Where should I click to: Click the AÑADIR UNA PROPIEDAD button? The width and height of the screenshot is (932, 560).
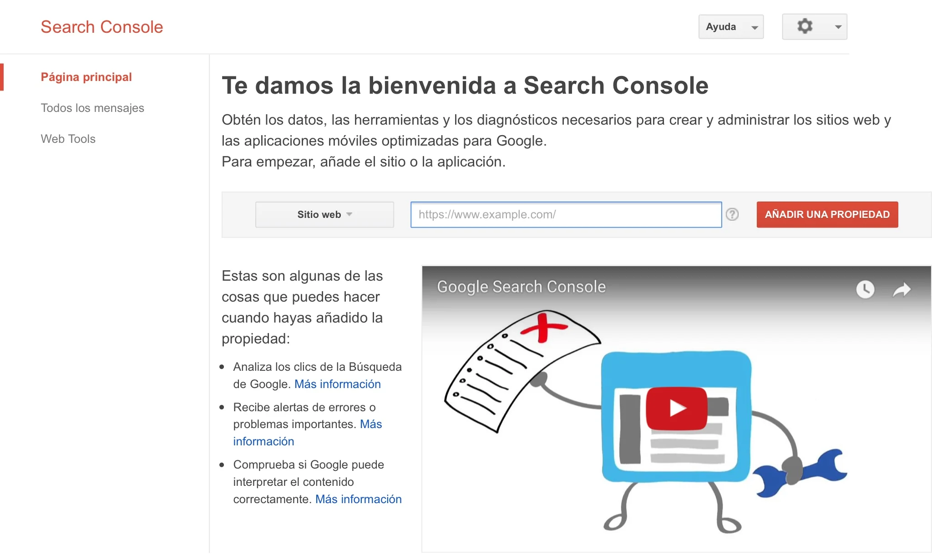(x=827, y=215)
